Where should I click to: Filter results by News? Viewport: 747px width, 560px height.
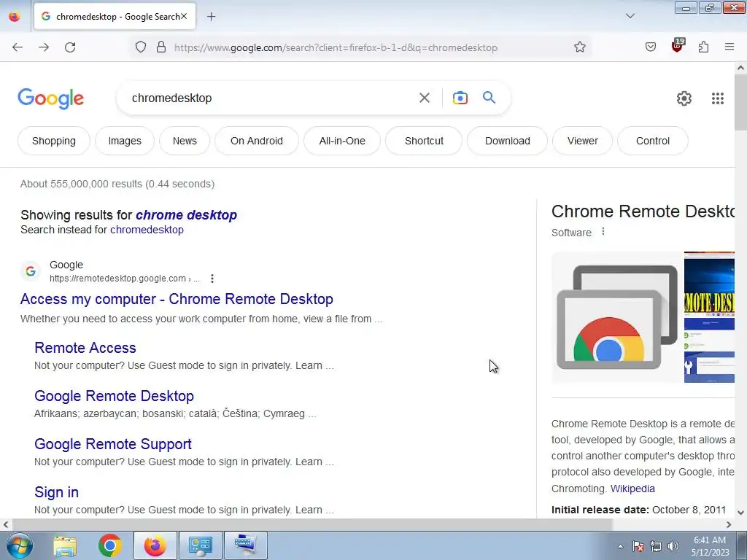(185, 141)
